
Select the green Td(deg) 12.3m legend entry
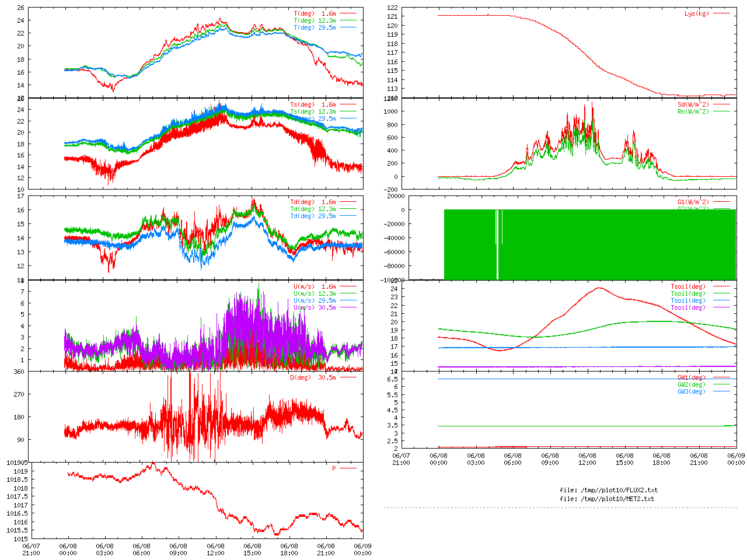313,209
